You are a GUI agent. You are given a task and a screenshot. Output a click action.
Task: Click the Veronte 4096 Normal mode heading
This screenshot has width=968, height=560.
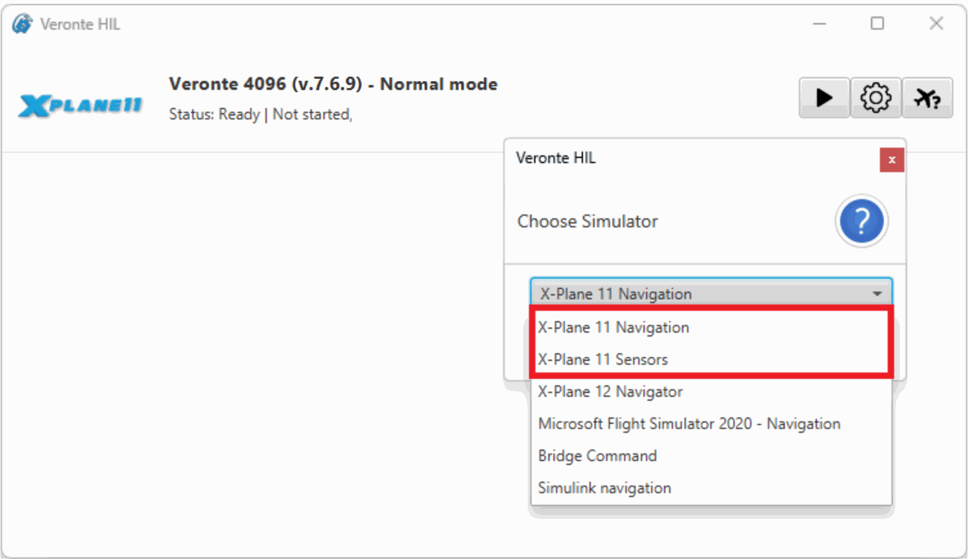point(333,84)
